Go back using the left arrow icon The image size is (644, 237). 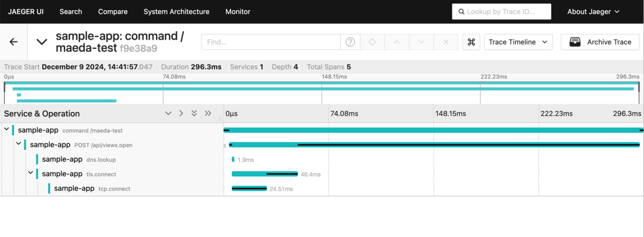point(14,42)
